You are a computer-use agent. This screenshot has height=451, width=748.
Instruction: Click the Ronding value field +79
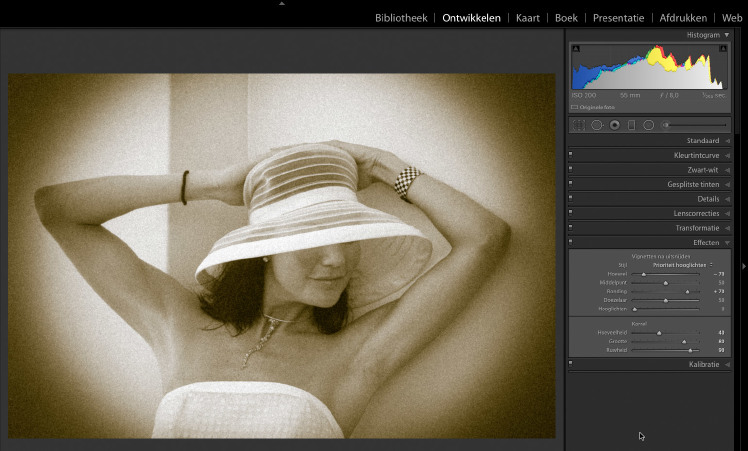719,291
